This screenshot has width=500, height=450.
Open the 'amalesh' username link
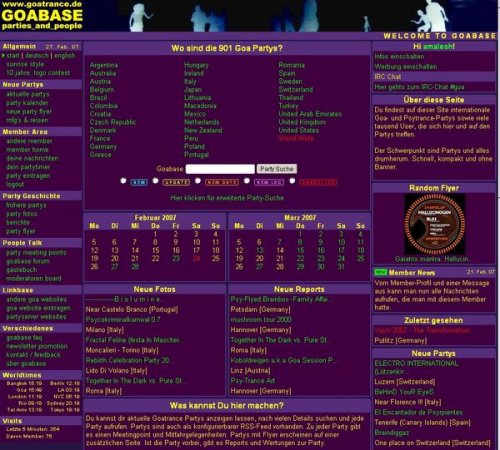437,46
